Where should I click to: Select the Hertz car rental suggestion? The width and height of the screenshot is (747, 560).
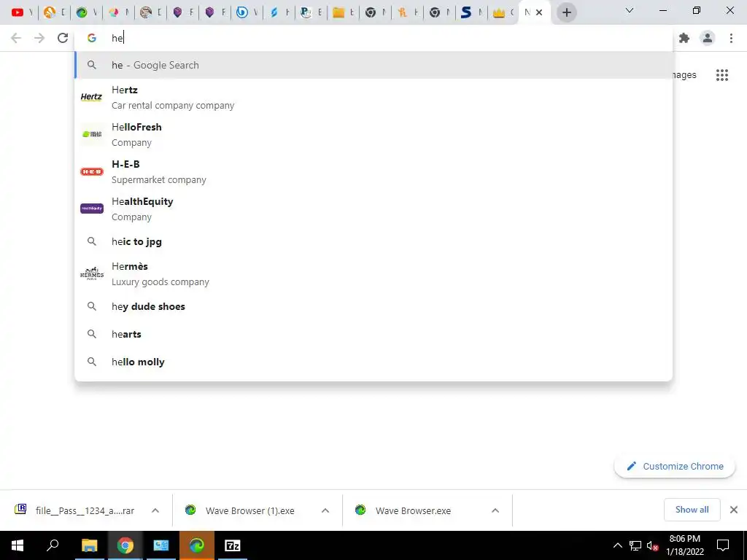click(373, 97)
